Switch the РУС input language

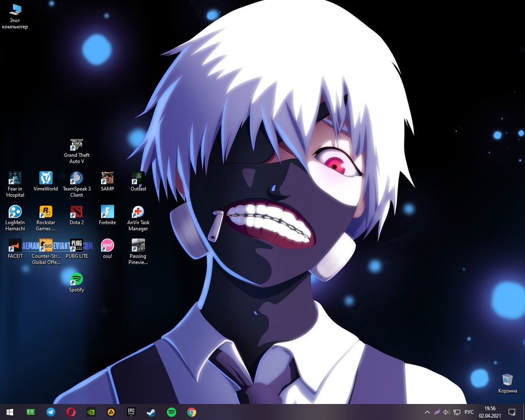(469, 412)
